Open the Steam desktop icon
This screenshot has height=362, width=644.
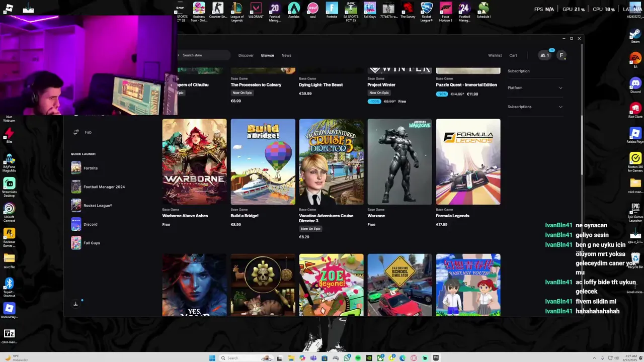point(635,36)
